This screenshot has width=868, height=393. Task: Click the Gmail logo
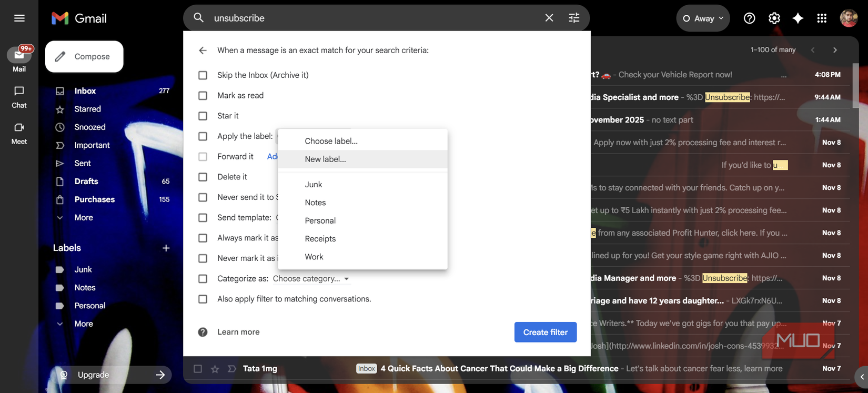[x=79, y=18]
